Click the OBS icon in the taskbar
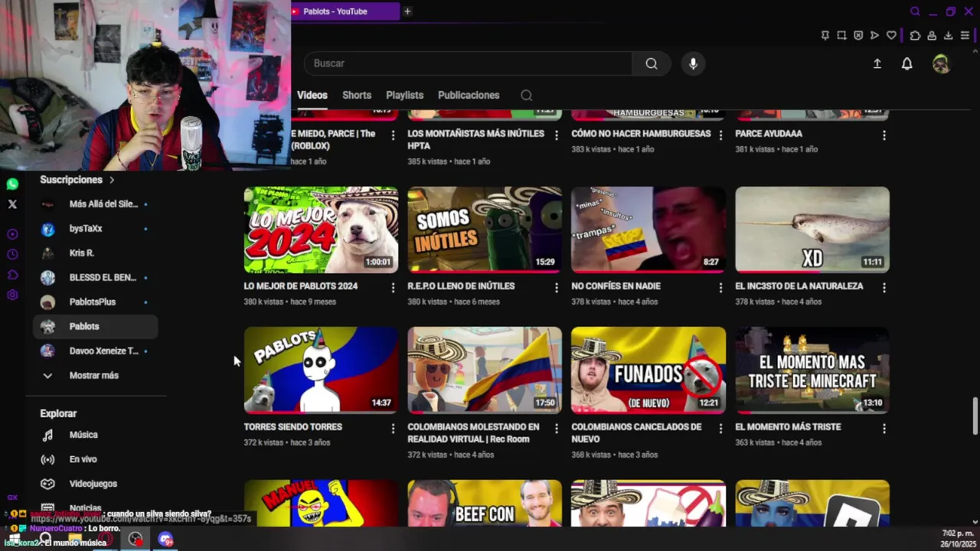The image size is (980, 551). click(x=136, y=540)
